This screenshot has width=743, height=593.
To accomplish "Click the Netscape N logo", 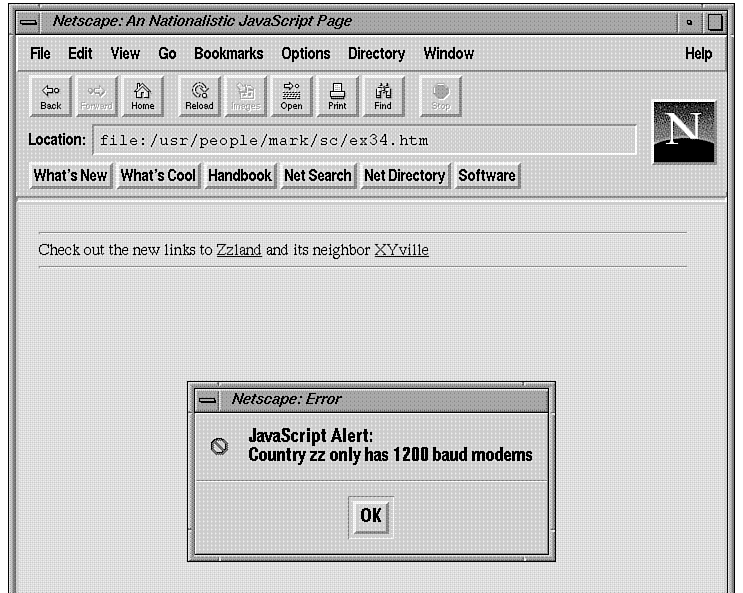I will [684, 131].
